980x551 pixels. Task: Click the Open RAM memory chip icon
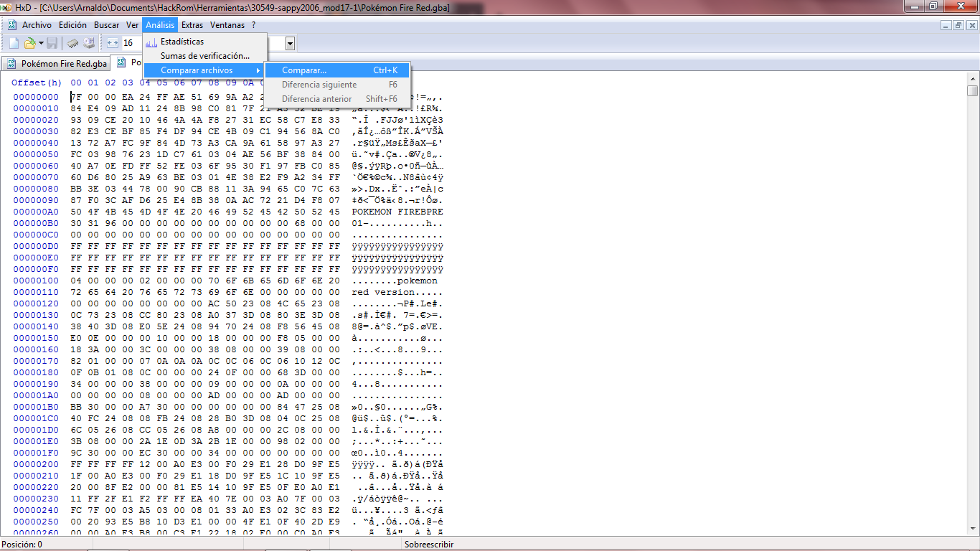click(72, 43)
